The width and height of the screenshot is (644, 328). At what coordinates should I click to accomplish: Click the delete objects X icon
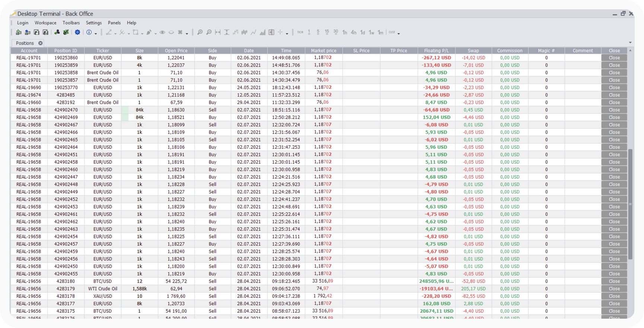pos(180,32)
